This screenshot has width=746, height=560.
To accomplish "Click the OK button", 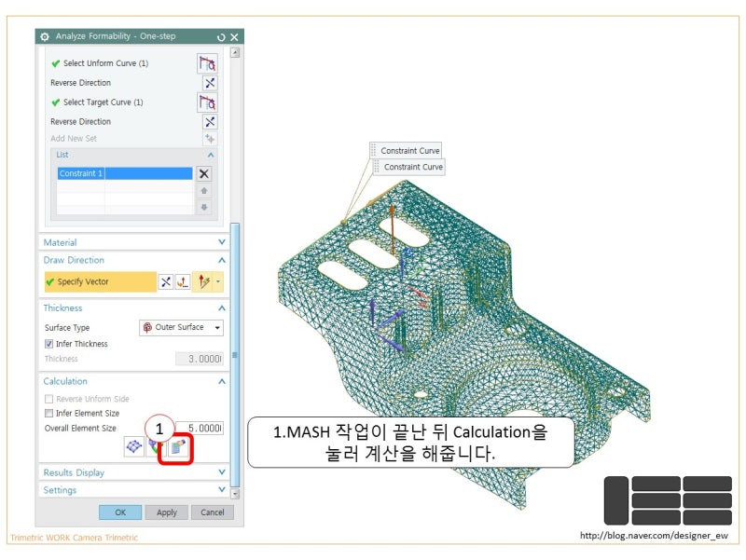I will point(120,512).
